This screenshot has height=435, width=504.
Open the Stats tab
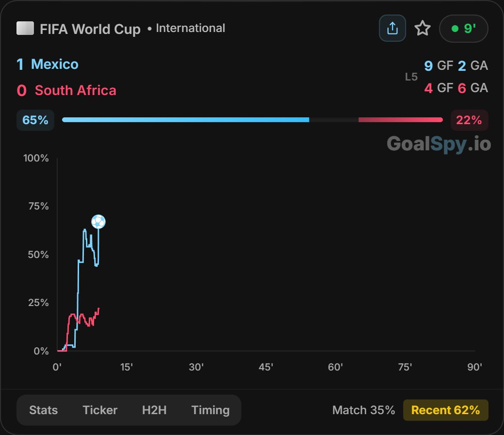[x=43, y=410]
